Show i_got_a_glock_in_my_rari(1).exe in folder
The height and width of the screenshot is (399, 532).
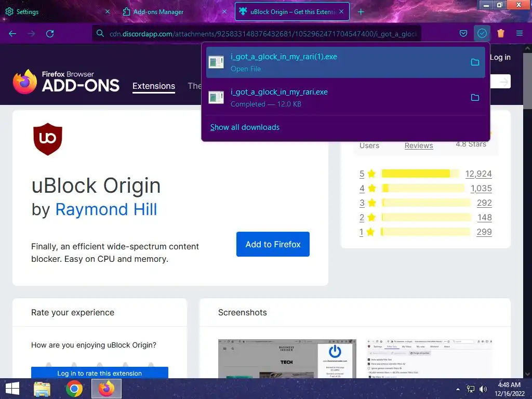(x=475, y=62)
